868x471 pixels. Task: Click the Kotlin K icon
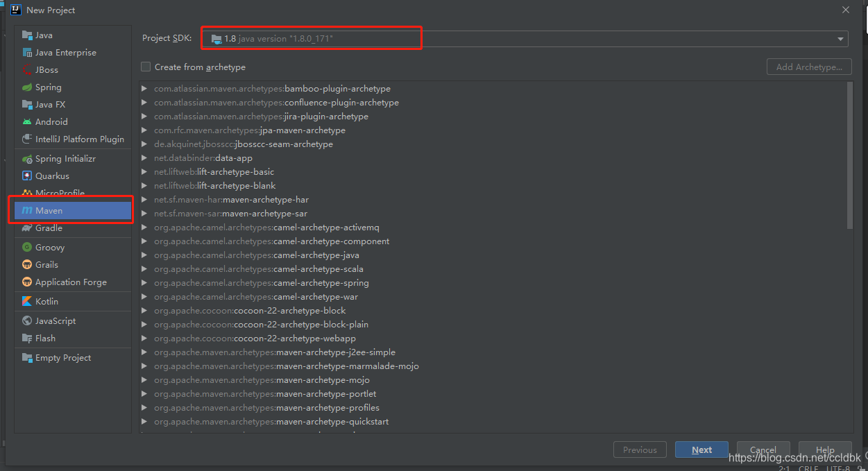[x=27, y=302]
